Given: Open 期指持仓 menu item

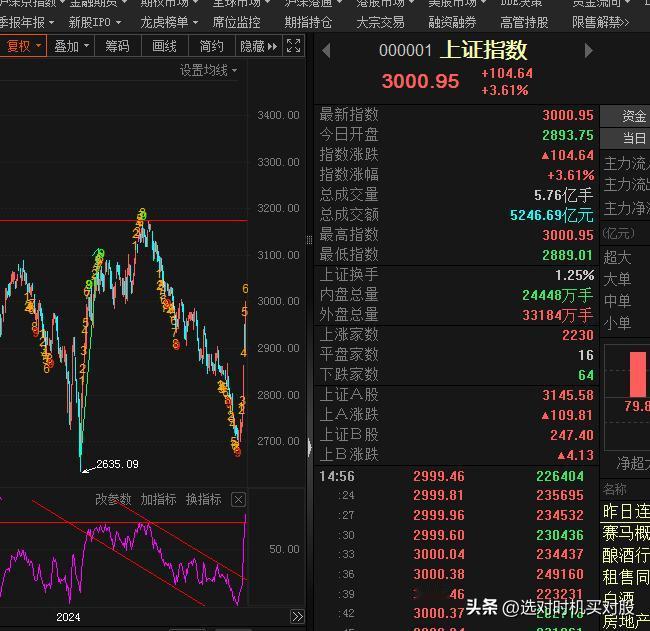Looking at the screenshot, I should [308, 22].
